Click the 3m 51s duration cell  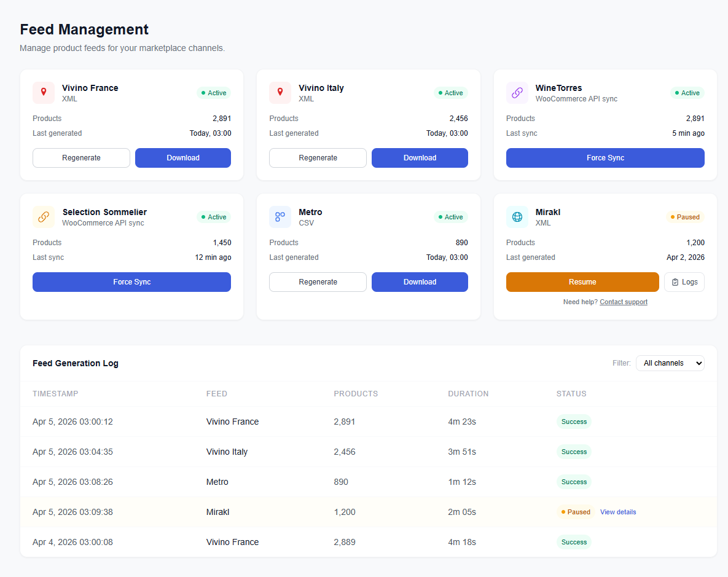[x=462, y=452]
